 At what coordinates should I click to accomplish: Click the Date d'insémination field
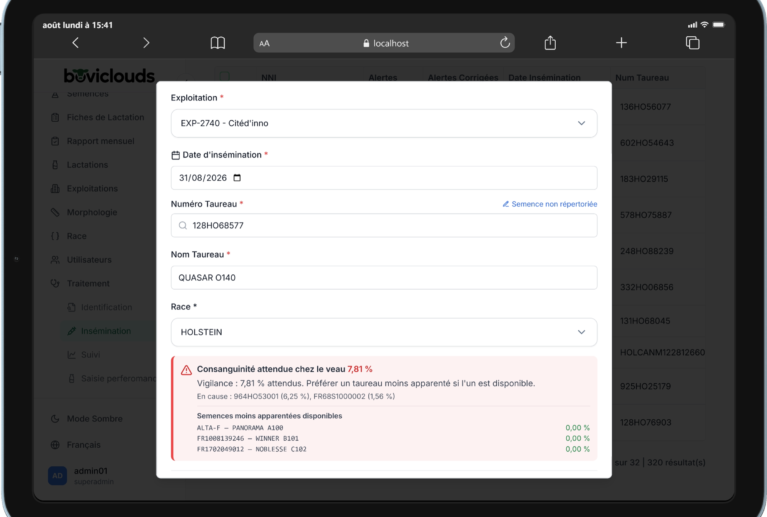[x=384, y=178]
